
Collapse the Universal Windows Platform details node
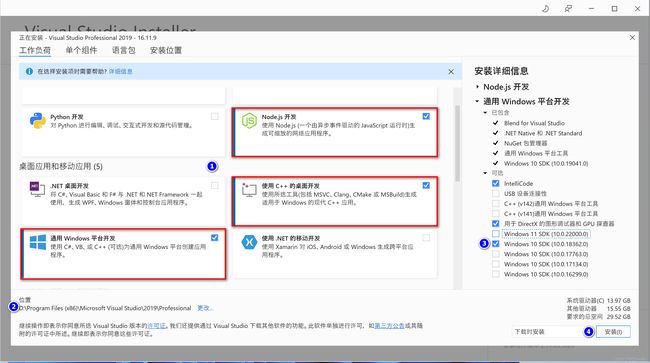tap(477, 101)
